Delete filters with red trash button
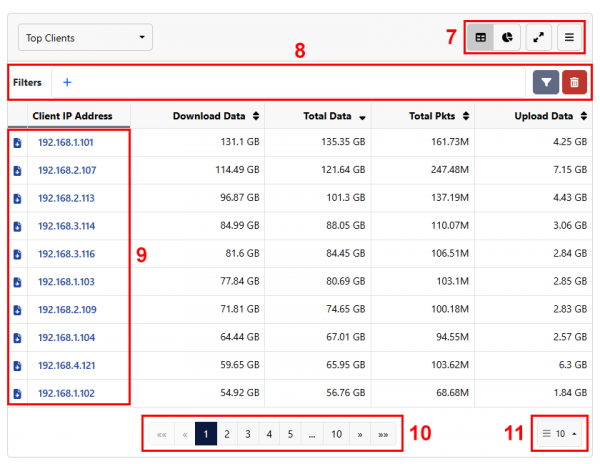This screenshot has height=464, width=600. point(574,82)
